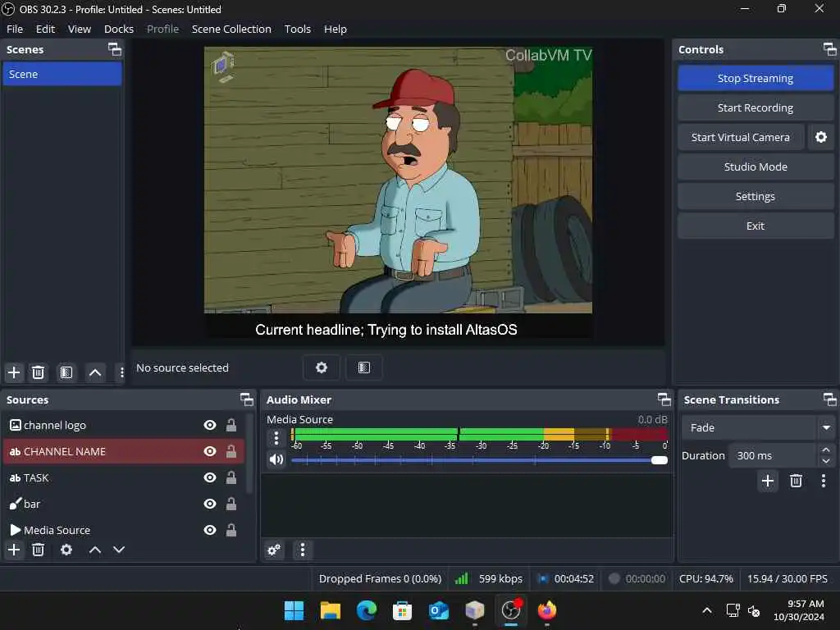
Task: Open the Docks menu
Action: 119,29
